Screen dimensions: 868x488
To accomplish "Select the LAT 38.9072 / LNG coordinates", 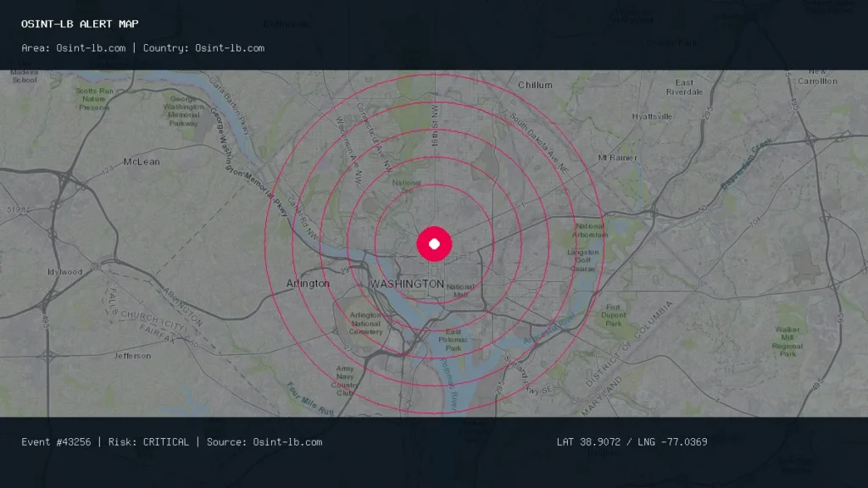I will (x=632, y=442).
